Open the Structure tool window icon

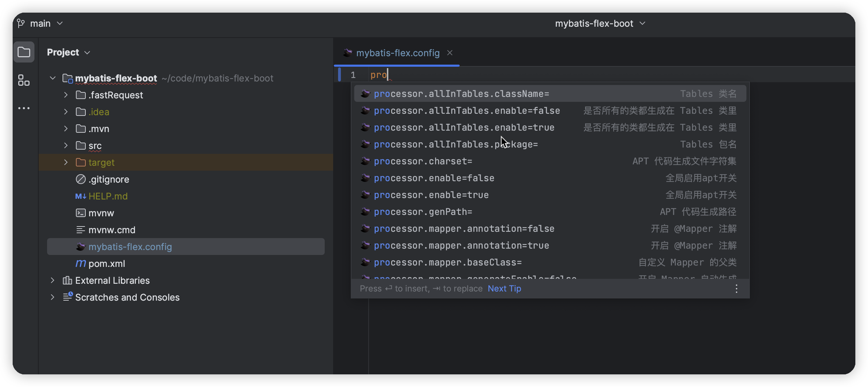[24, 80]
